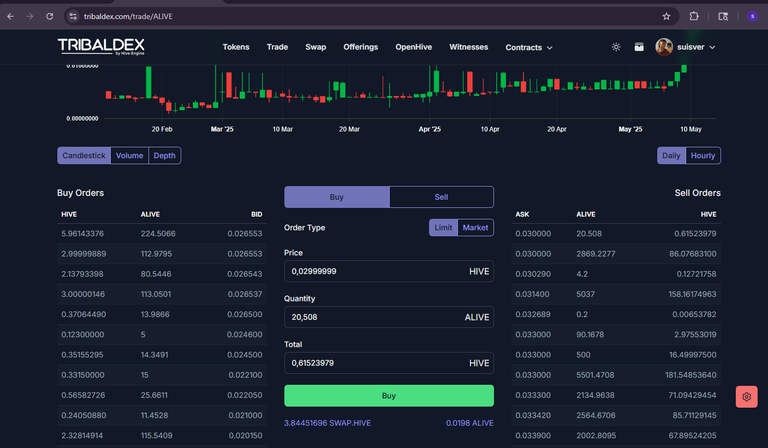Select Daily chart interval
The height and width of the screenshot is (448, 768).
click(671, 156)
